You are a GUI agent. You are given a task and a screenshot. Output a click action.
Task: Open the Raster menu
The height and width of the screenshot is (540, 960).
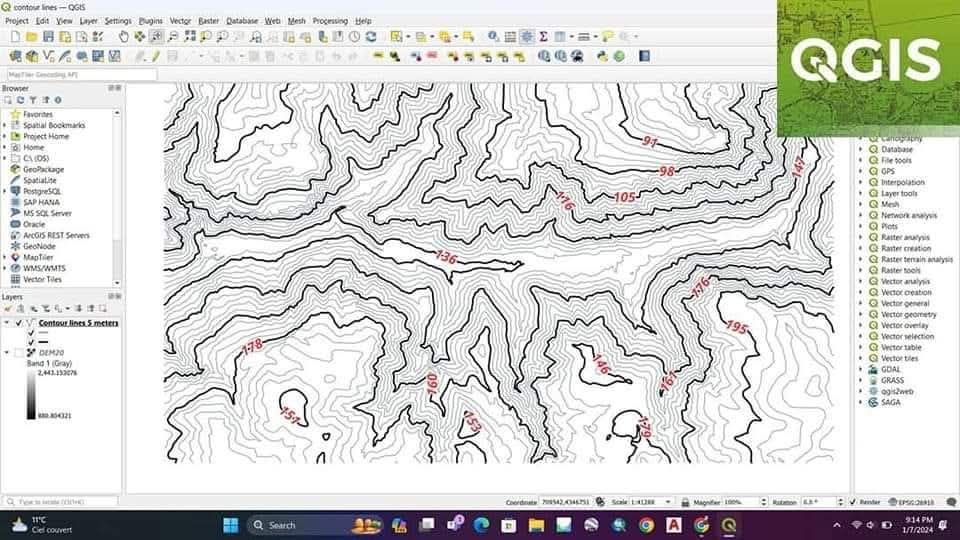tap(208, 21)
